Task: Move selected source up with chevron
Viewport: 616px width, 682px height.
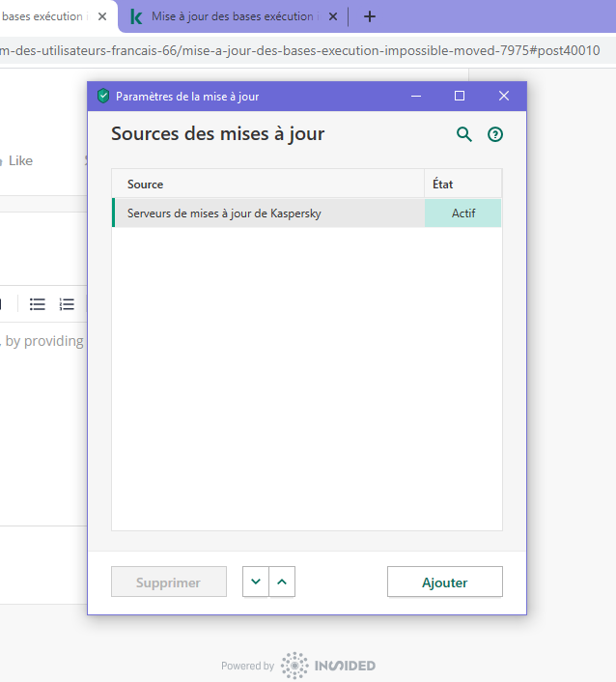Action: (x=282, y=582)
